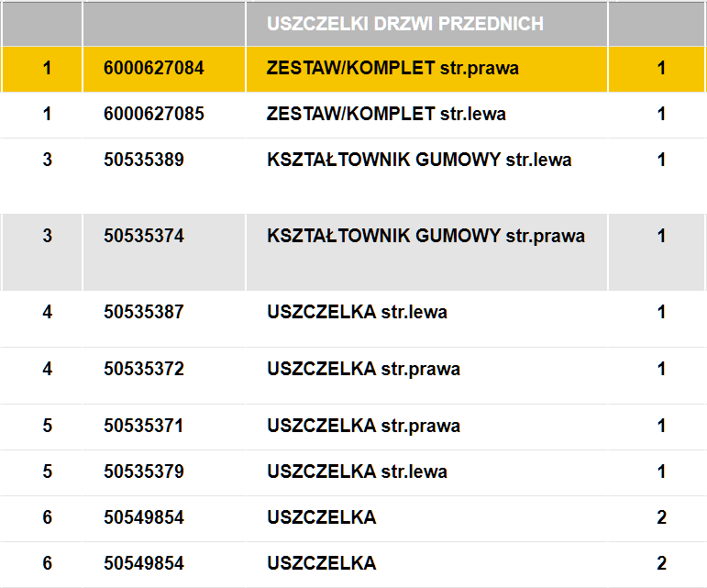Click part number 50535374

point(144,237)
